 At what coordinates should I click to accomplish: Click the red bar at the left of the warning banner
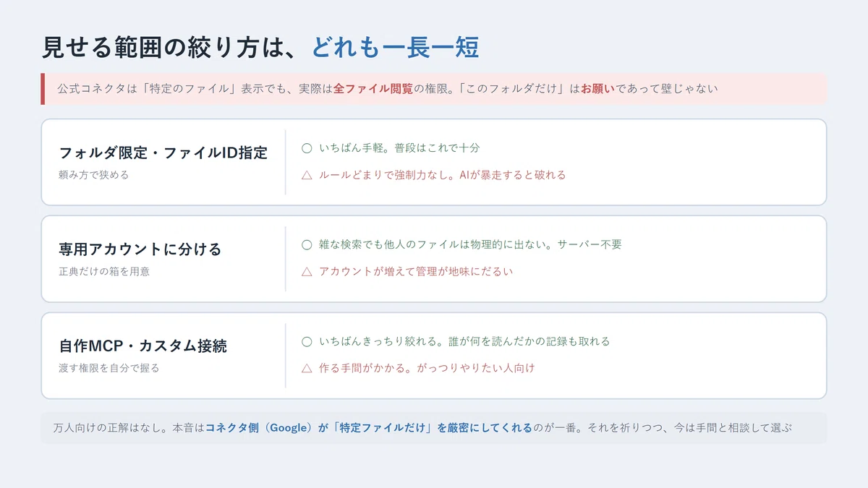43,89
